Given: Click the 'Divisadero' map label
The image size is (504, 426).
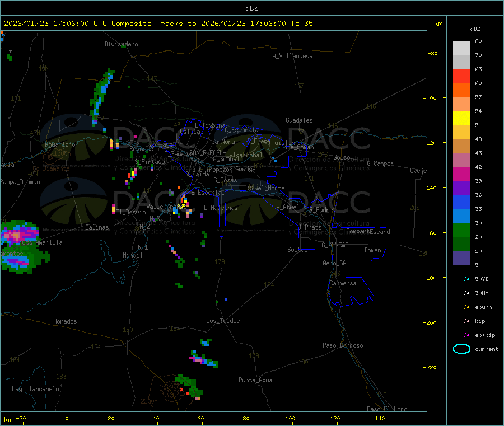Looking at the screenshot, I should 121,44.
